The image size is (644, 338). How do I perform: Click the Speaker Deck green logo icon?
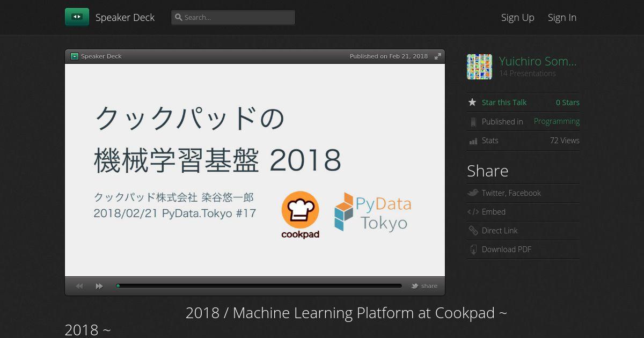[x=77, y=17]
